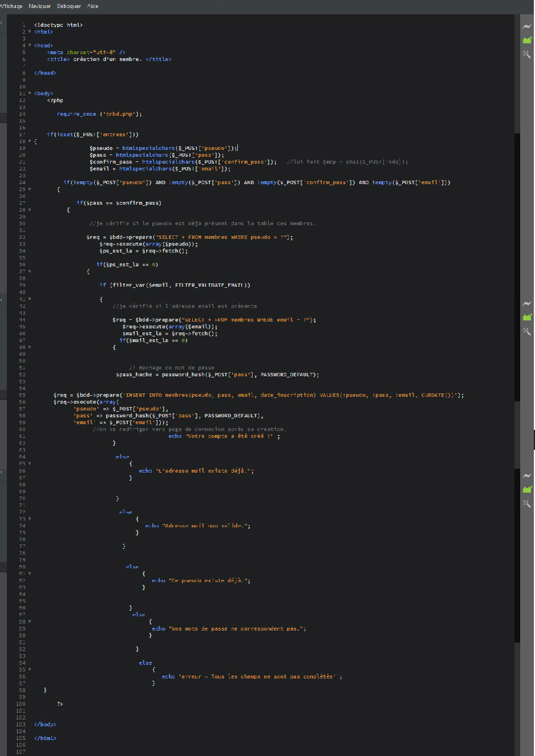
Task: Open the Aide menu
Action: tap(93, 6)
